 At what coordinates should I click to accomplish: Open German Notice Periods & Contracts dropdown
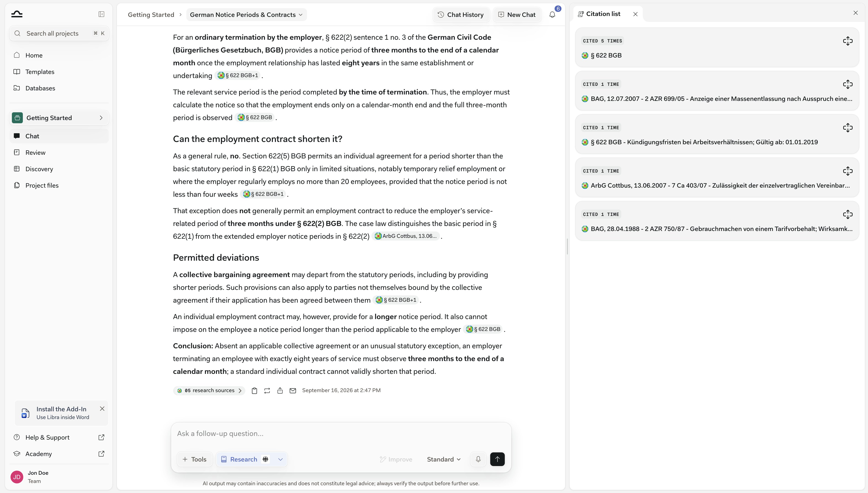(246, 15)
